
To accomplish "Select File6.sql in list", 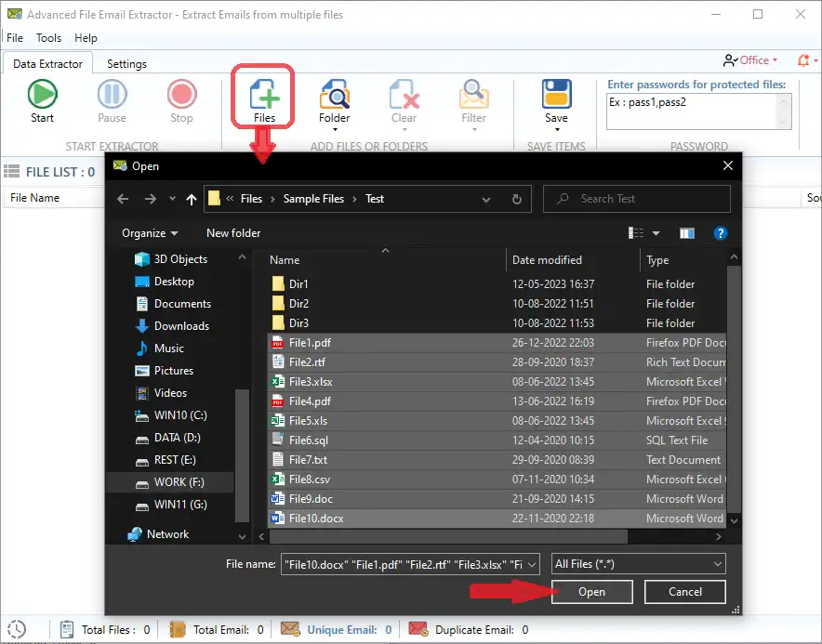I will [x=497, y=440].
